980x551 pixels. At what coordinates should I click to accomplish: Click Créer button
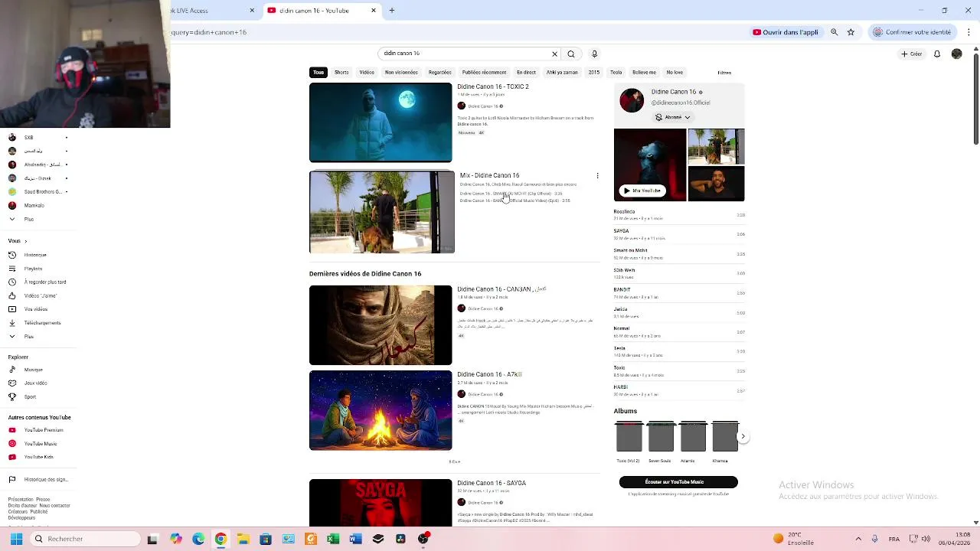[x=911, y=54]
